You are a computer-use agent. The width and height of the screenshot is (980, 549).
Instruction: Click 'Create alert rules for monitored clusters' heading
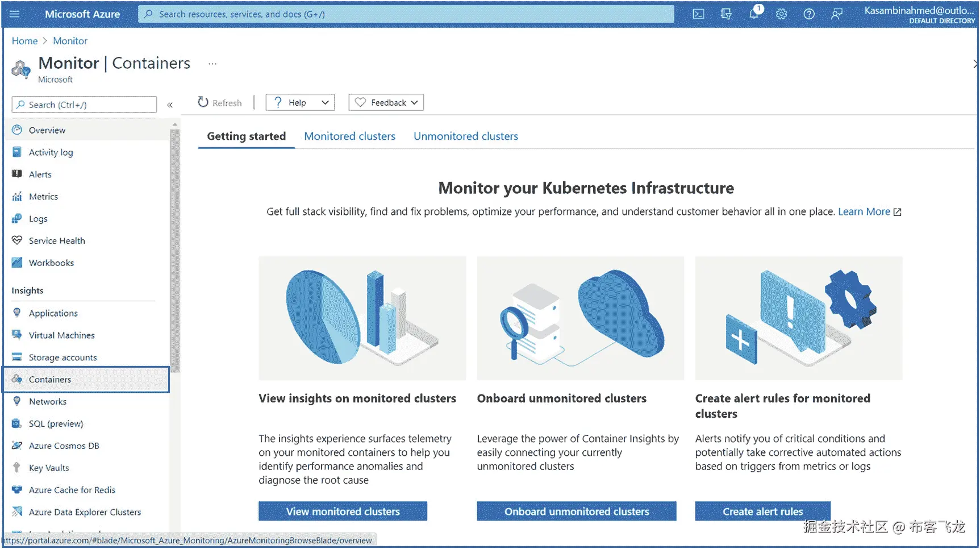783,406
